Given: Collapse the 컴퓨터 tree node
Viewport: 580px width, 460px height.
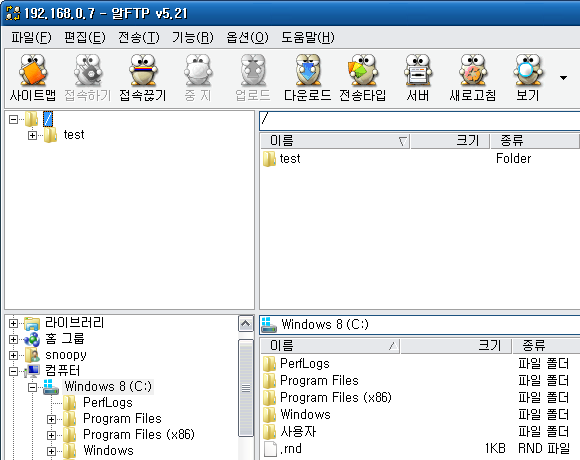Looking at the screenshot, I should (13, 371).
